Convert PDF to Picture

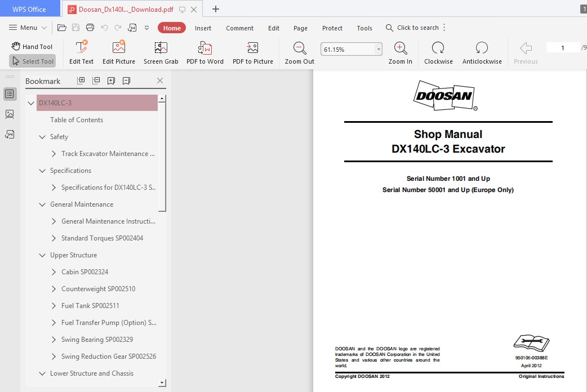(x=253, y=52)
